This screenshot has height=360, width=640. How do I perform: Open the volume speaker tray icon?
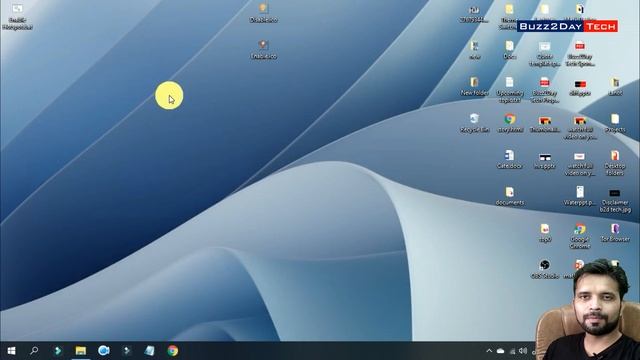pos(523,351)
